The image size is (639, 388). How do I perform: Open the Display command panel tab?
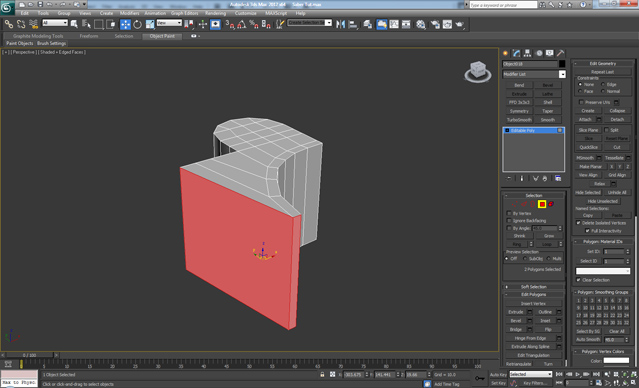[550, 53]
